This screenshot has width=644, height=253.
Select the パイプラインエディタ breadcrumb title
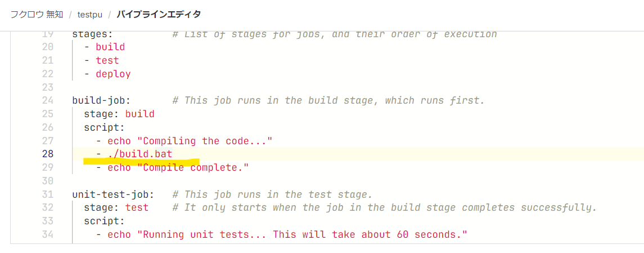[x=159, y=15]
